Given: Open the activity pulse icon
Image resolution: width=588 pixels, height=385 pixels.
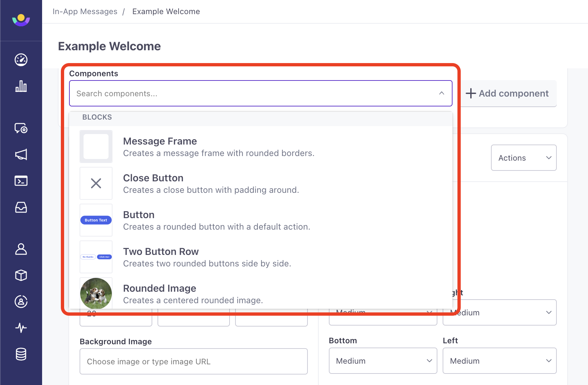Looking at the screenshot, I should (21, 328).
